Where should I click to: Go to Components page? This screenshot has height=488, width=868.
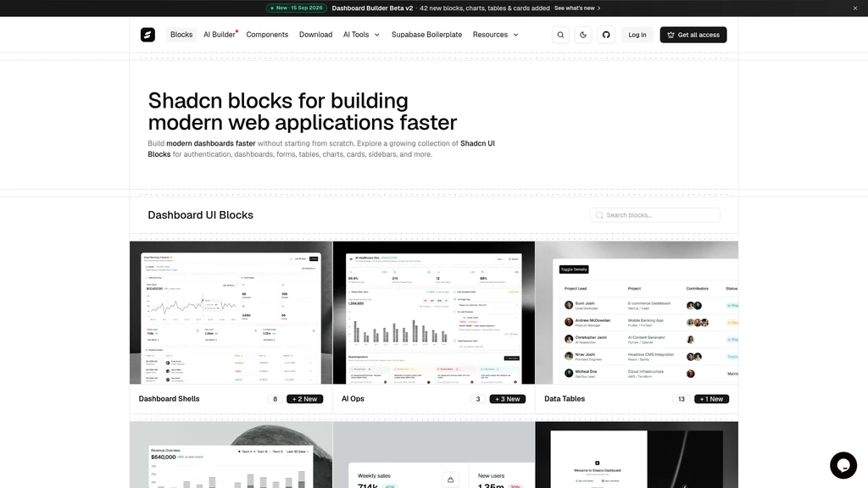coord(267,35)
